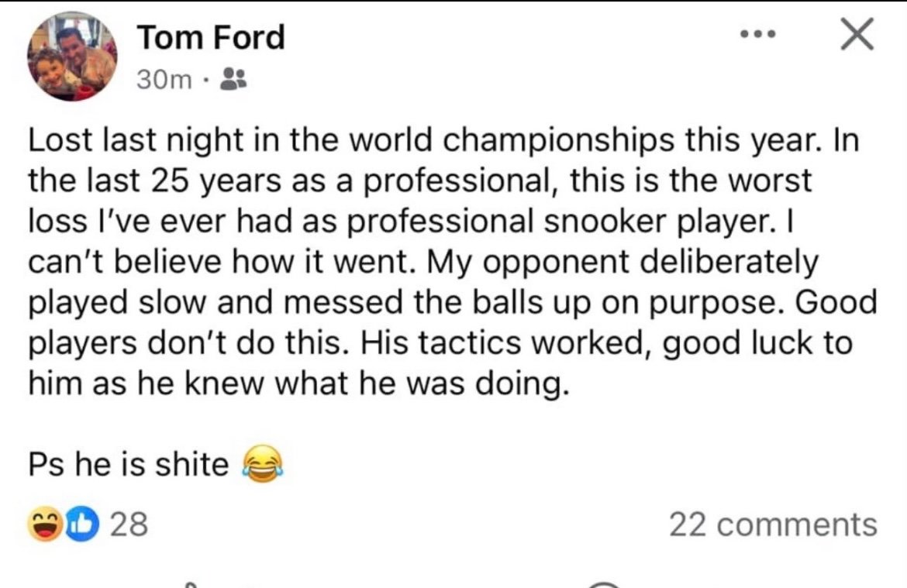
Task: Click the friends audience icon beside 30m
Action: (x=233, y=78)
